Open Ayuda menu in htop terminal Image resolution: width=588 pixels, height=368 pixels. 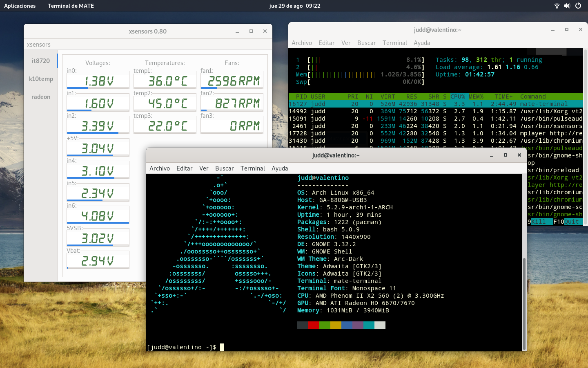422,43
